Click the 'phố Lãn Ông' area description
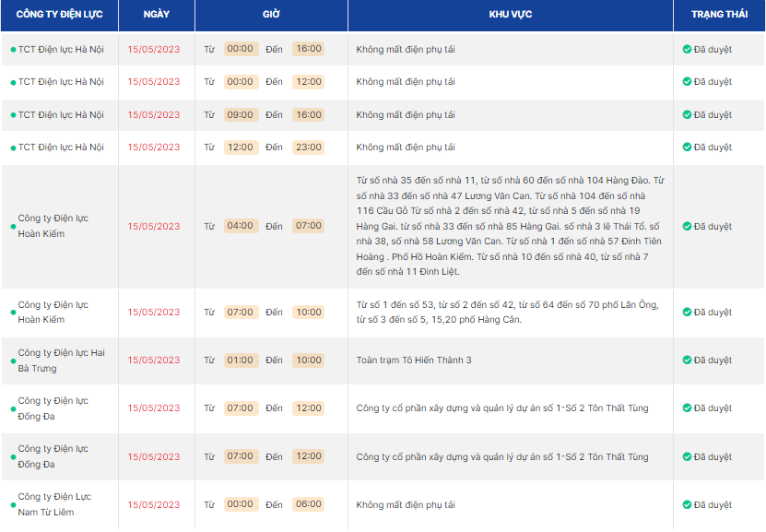766x532 pixels. coord(507,313)
